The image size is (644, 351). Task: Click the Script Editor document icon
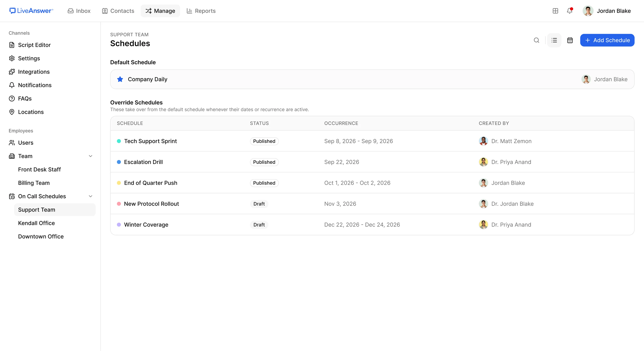(x=12, y=45)
